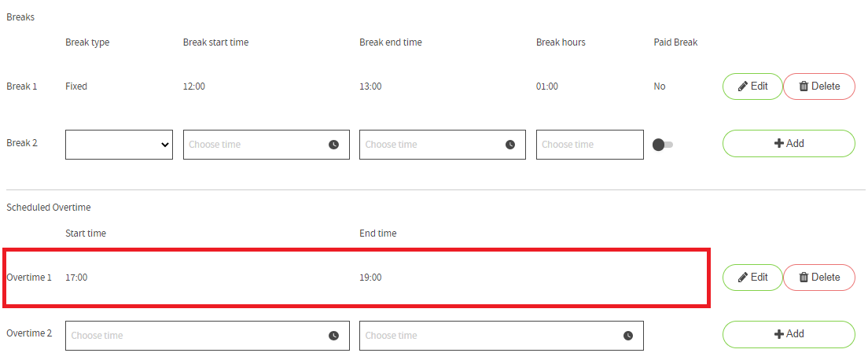Click plus icon on Break 2 Add button

[x=779, y=144]
